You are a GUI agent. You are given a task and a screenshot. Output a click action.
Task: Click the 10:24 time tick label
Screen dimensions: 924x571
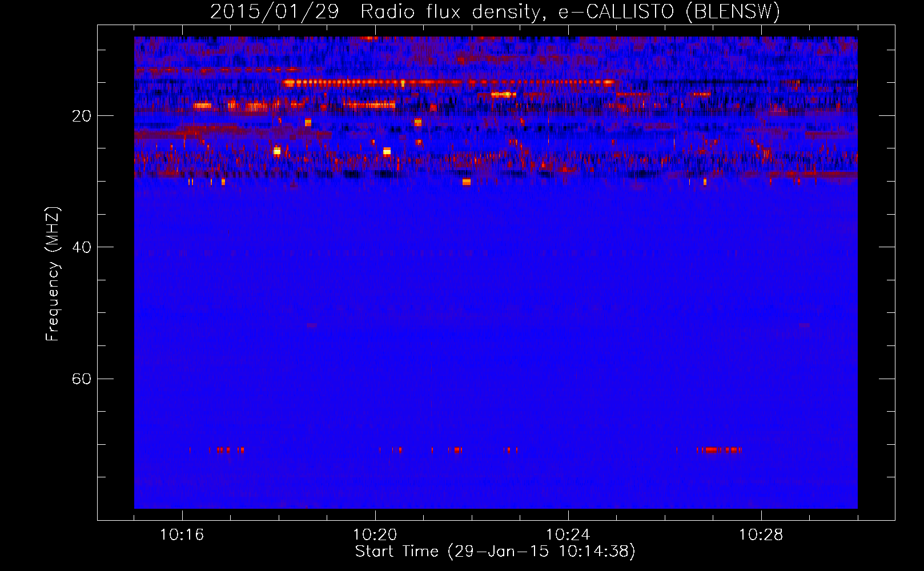568,535
